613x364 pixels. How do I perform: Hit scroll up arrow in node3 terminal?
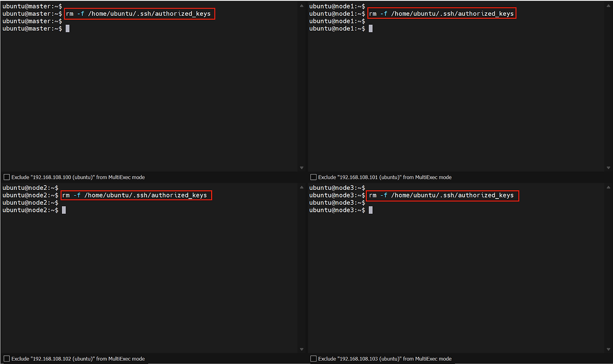pos(608,188)
